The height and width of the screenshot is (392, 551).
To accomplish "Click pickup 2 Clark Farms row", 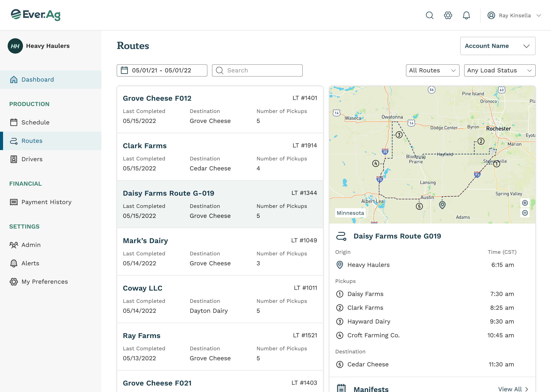I will pyautogui.click(x=432, y=308).
